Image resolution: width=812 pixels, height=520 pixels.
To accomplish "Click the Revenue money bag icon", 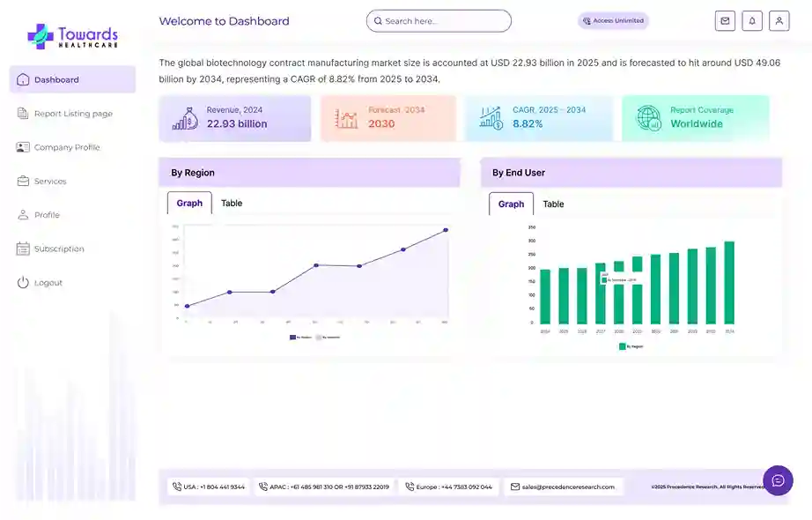I will click(185, 118).
